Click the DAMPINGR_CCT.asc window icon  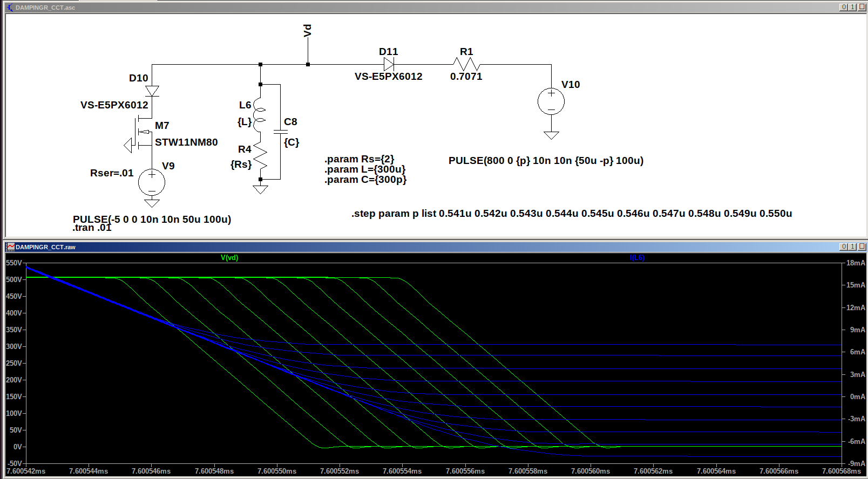(x=10, y=8)
